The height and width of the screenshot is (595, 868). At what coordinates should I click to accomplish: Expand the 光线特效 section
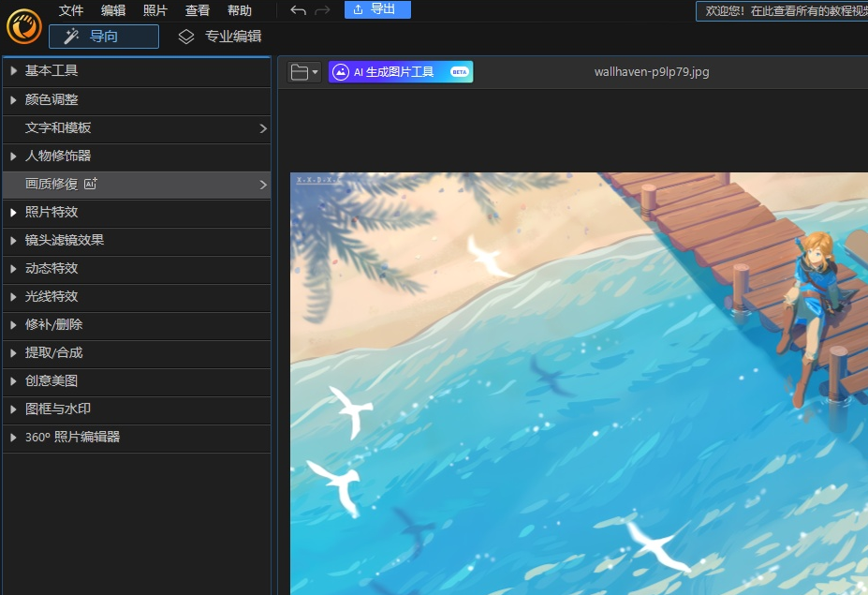(137, 297)
